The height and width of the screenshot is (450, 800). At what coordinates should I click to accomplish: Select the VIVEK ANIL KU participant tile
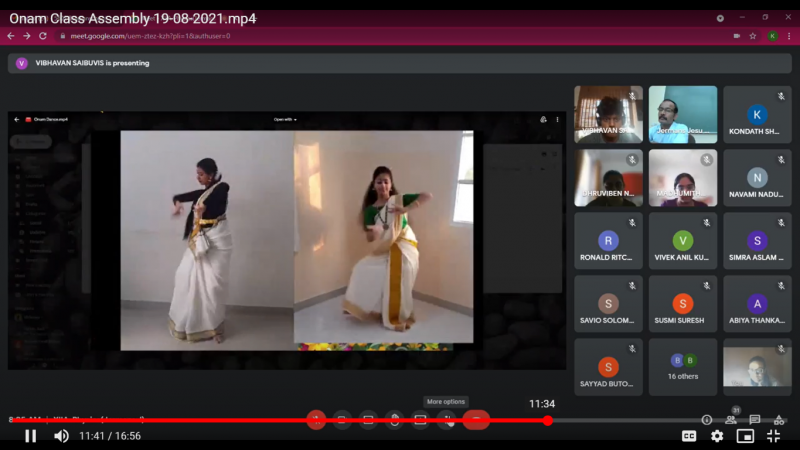tap(683, 241)
